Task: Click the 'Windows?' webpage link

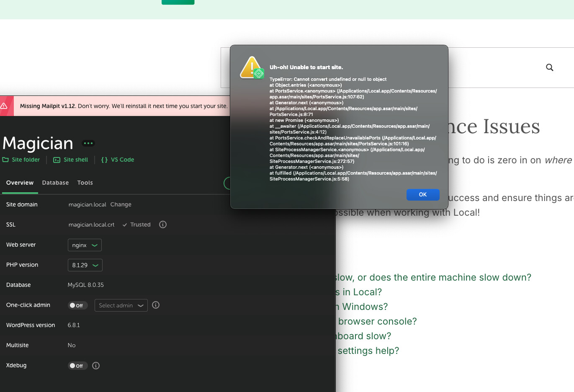Action: click(x=362, y=307)
